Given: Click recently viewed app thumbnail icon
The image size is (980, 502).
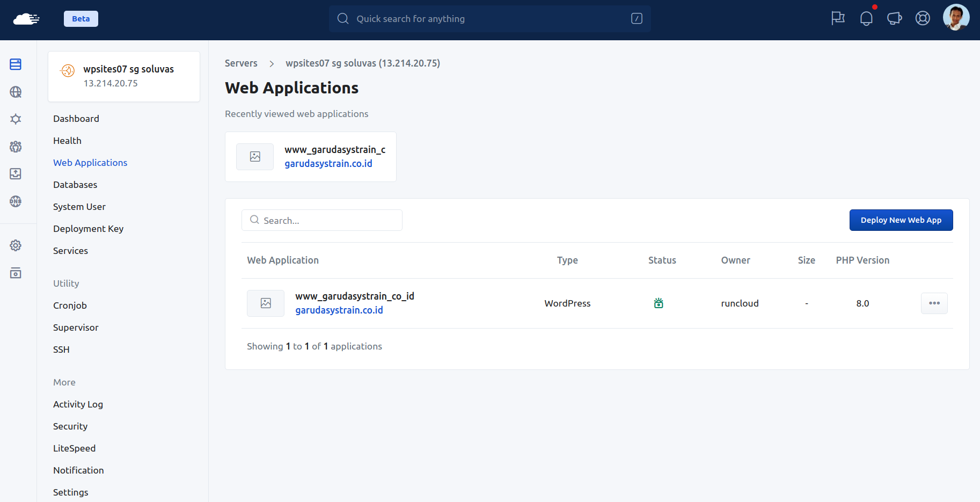Looking at the screenshot, I should 255,157.
